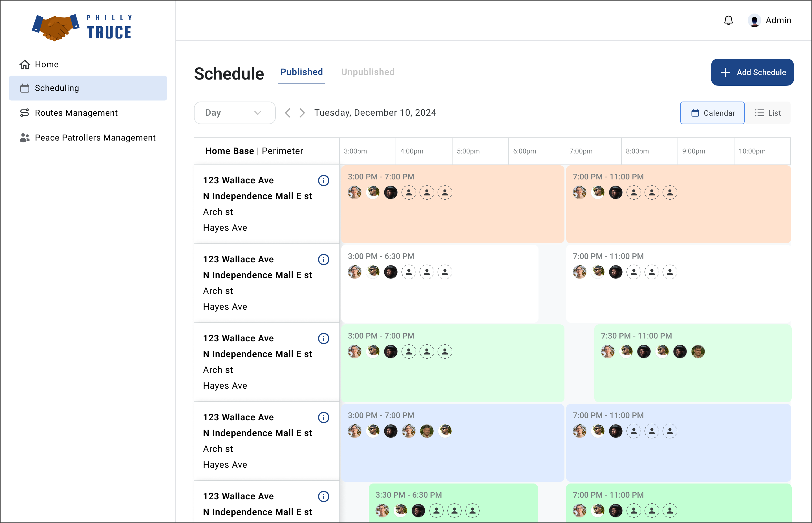Go to next day arrow

[302, 113]
